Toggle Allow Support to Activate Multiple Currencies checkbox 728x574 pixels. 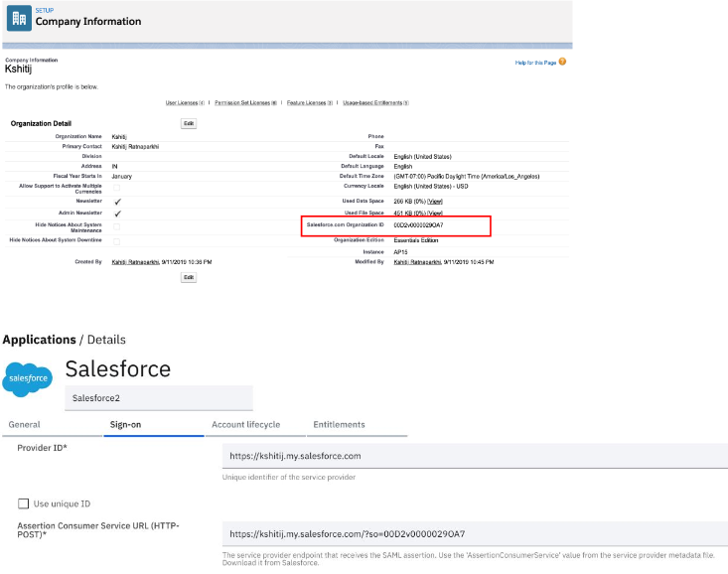pos(116,188)
